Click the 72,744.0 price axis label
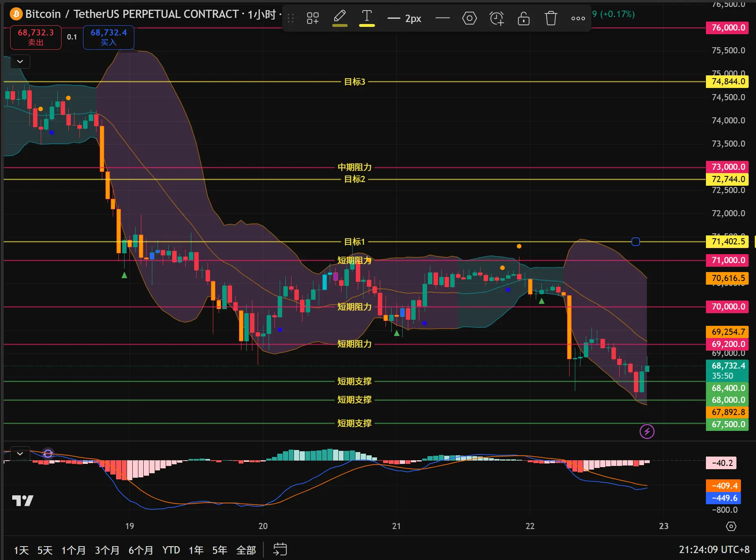This screenshot has height=560, width=756. [727, 179]
